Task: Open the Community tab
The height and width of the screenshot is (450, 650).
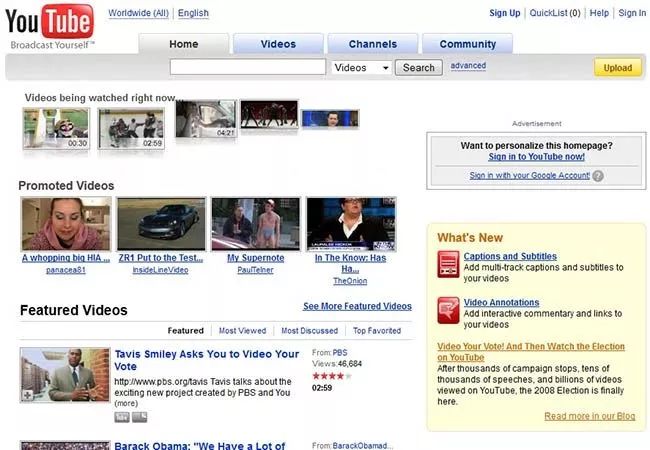Action: click(467, 44)
